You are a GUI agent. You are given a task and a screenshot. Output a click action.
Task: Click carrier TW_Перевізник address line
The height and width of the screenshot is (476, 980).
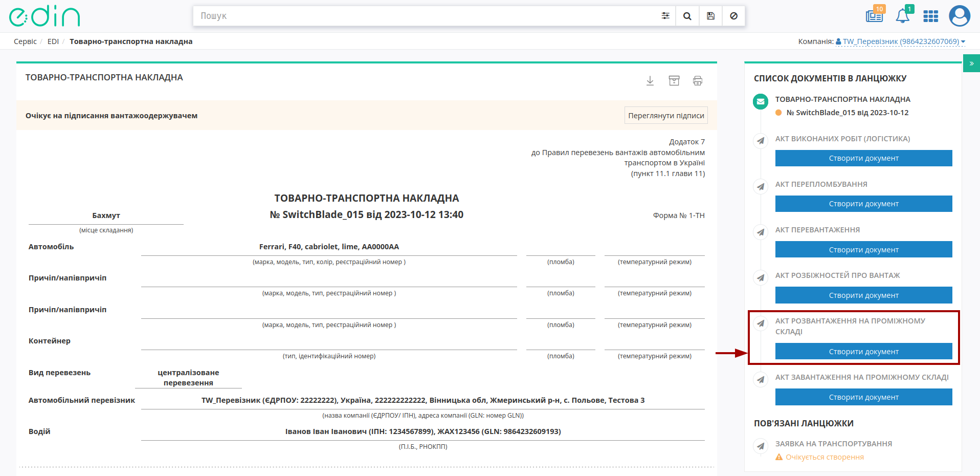coord(423,400)
